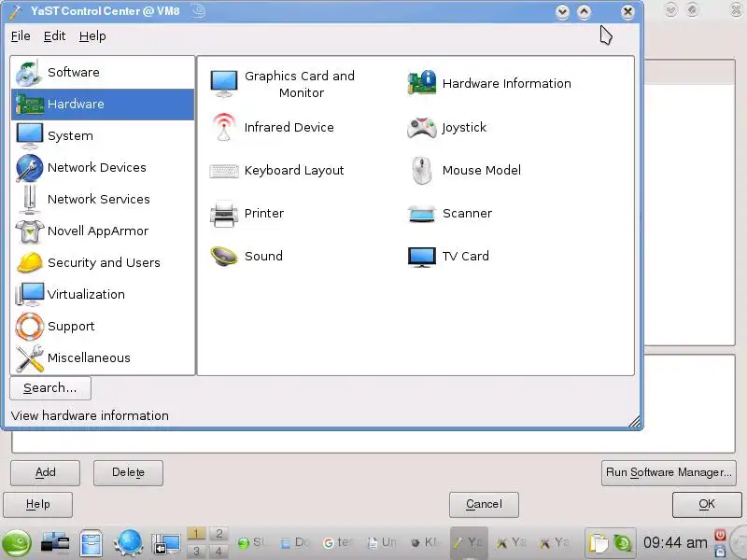Open the System category monitor icon
This screenshot has width=747, height=560.
(29, 135)
